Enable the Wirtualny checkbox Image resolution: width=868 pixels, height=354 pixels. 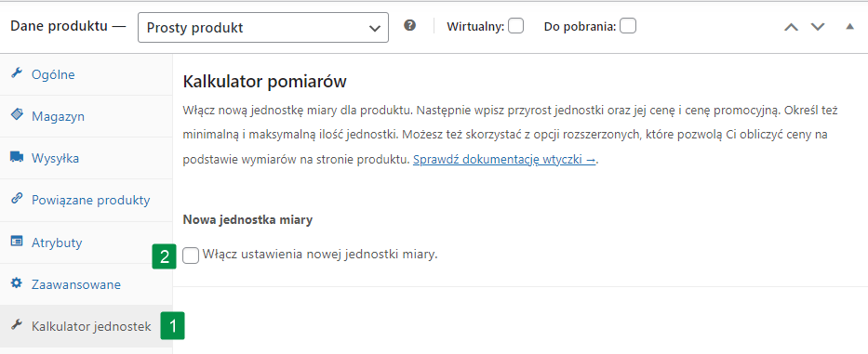(516, 26)
